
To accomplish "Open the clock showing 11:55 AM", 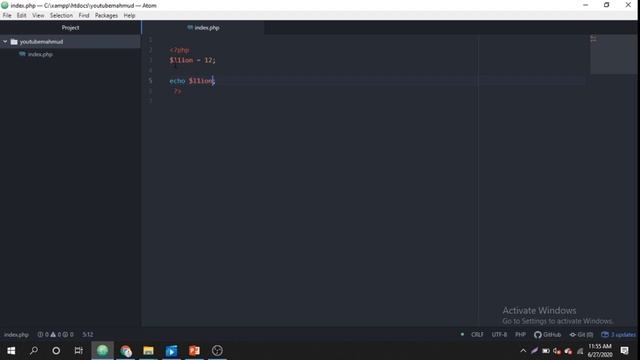I will (600, 351).
